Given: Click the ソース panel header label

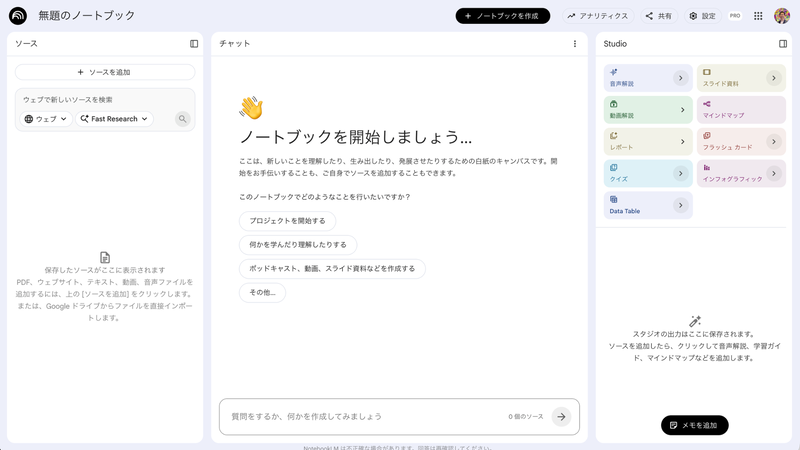Looking at the screenshot, I should click(27, 44).
